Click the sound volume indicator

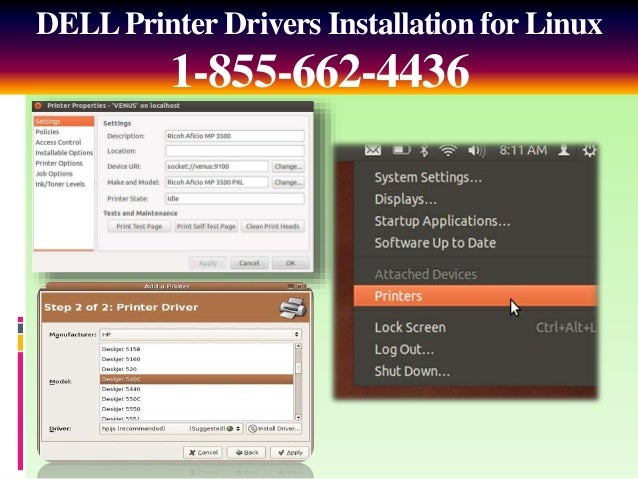476,151
